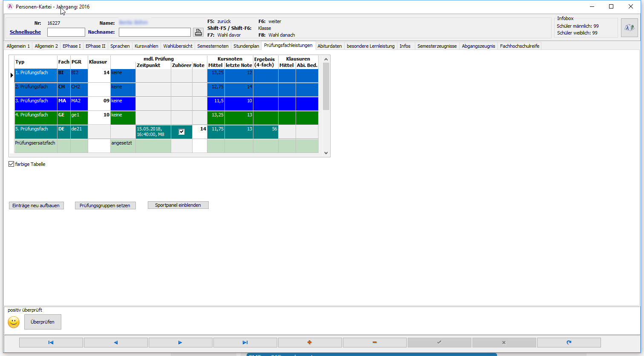
Task: Click the MA2 PGR cell
Action: click(x=79, y=104)
